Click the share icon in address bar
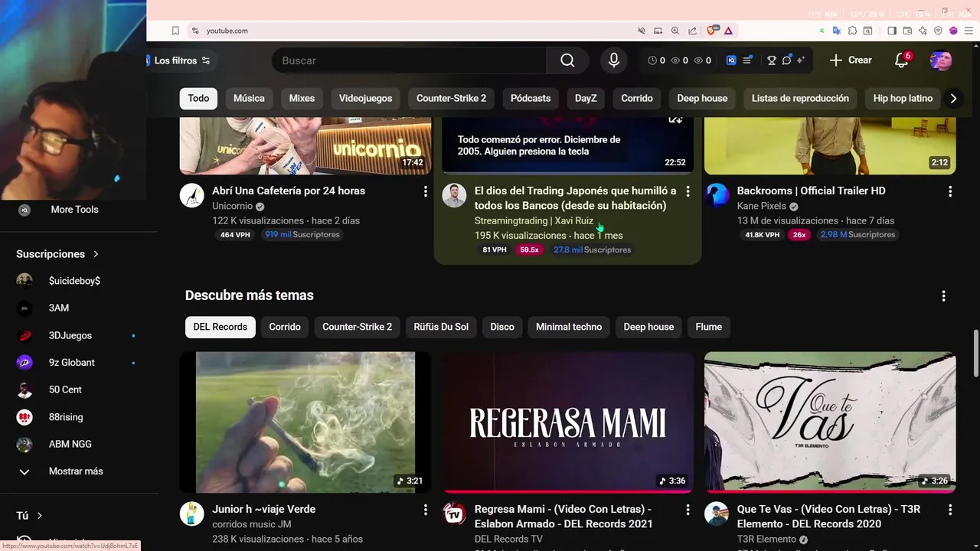Viewport: 980px width, 551px height. (692, 31)
